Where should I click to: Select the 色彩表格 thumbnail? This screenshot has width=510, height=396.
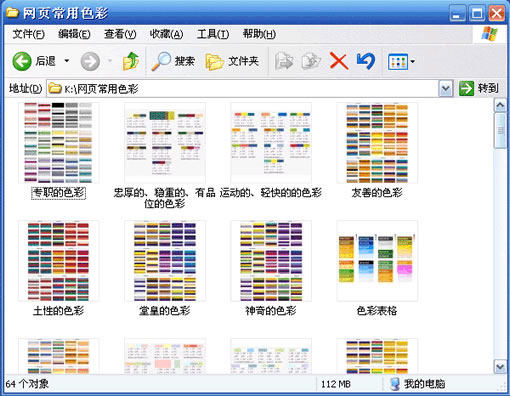[377, 261]
